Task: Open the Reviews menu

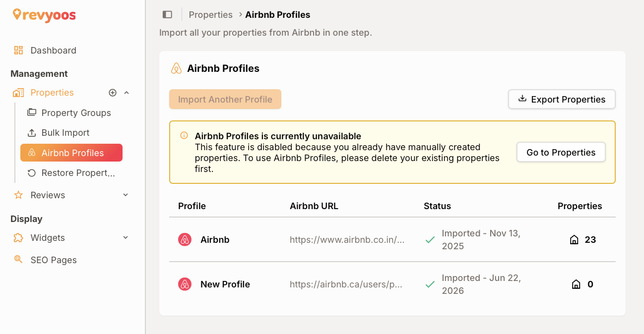Action: tap(48, 195)
